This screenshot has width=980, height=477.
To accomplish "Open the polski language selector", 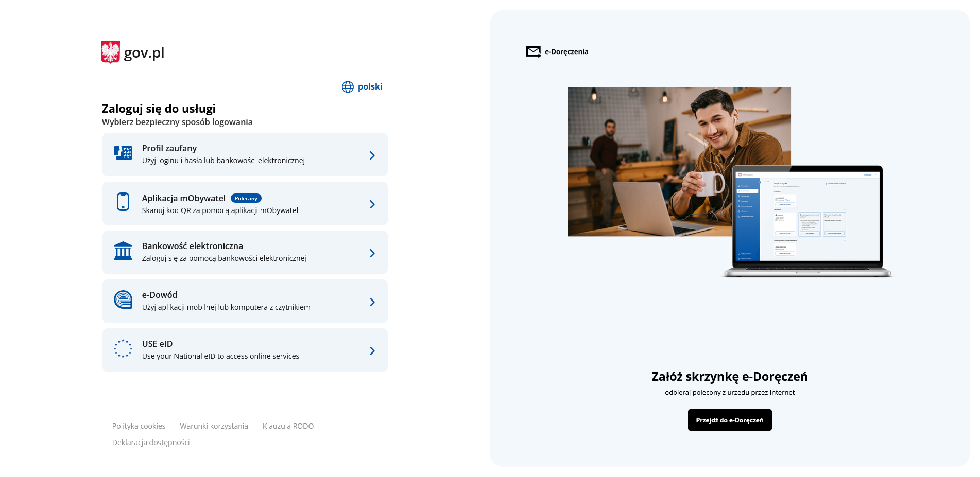I will [x=370, y=86].
